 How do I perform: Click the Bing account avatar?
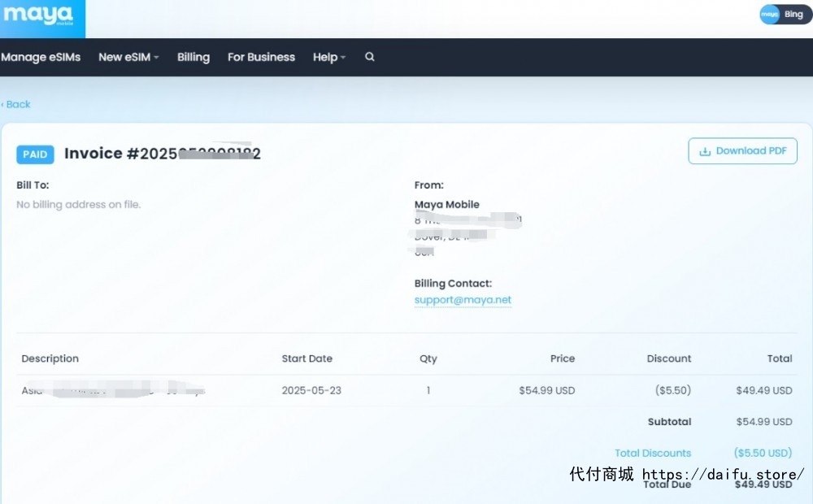pos(769,15)
